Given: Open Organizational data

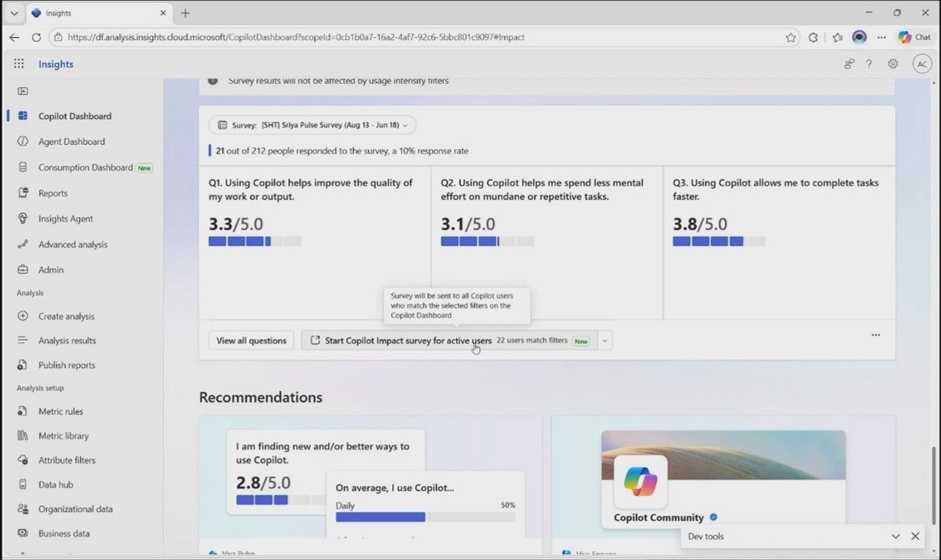Looking at the screenshot, I should [x=76, y=509].
